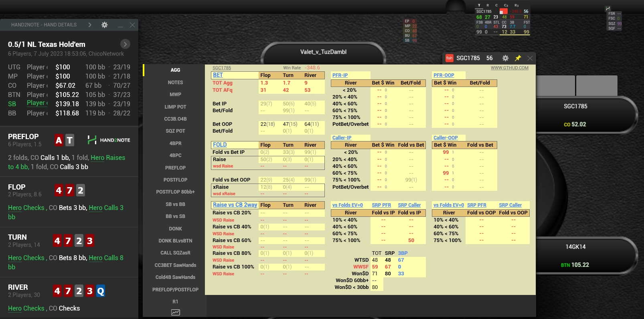Screen dimensions: 644x319
Task: Click the Win Rate -348.6 value
Action: pos(312,68)
